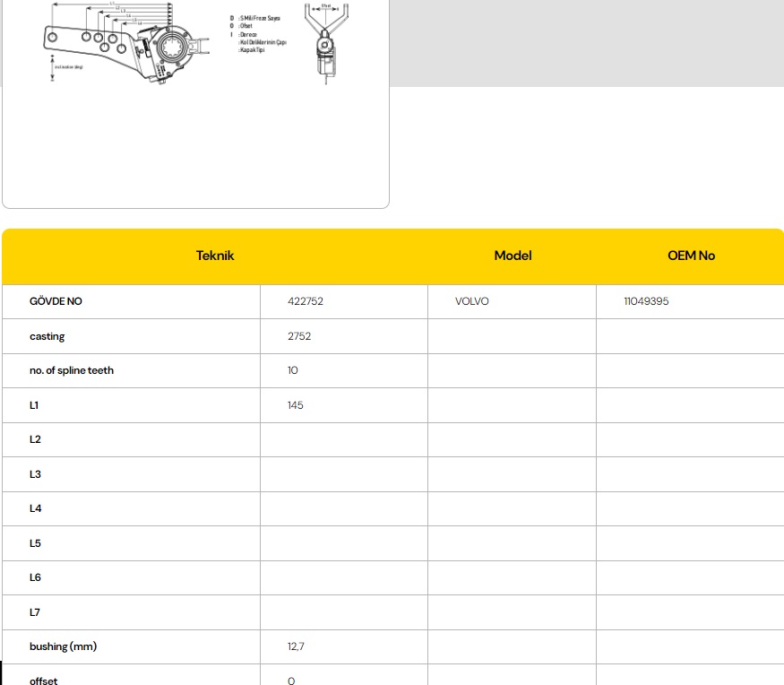The height and width of the screenshot is (685, 784).
Task: Click the slack adjuster front-view offset drawing
Action: tap(324, 43)
